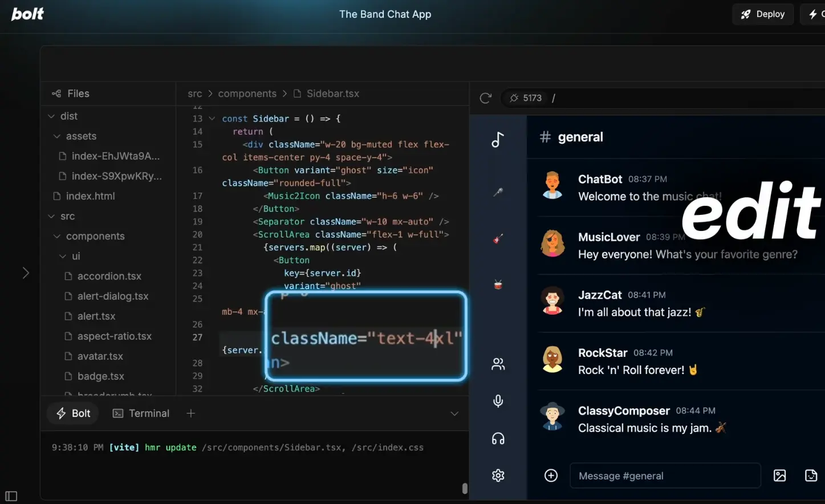This screenshot has width=825, height=504.
Task: Open the emoji picker beside the message box
Action: (x=811, y=475)
